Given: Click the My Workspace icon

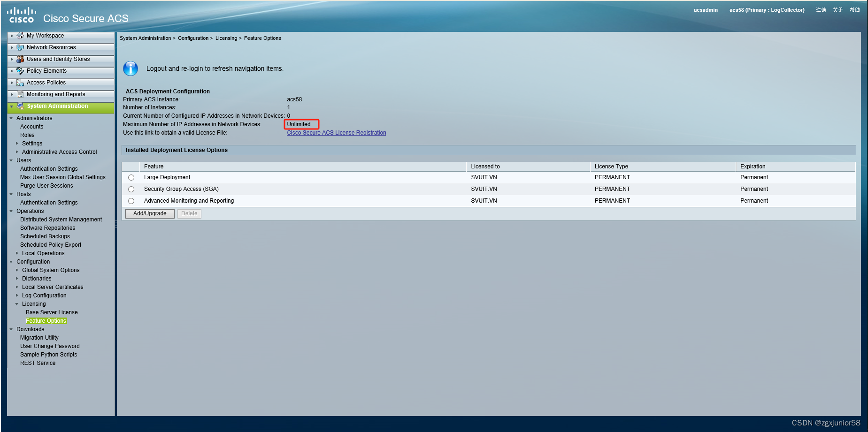Looking at the screenshot, I should tap(20, 36).
